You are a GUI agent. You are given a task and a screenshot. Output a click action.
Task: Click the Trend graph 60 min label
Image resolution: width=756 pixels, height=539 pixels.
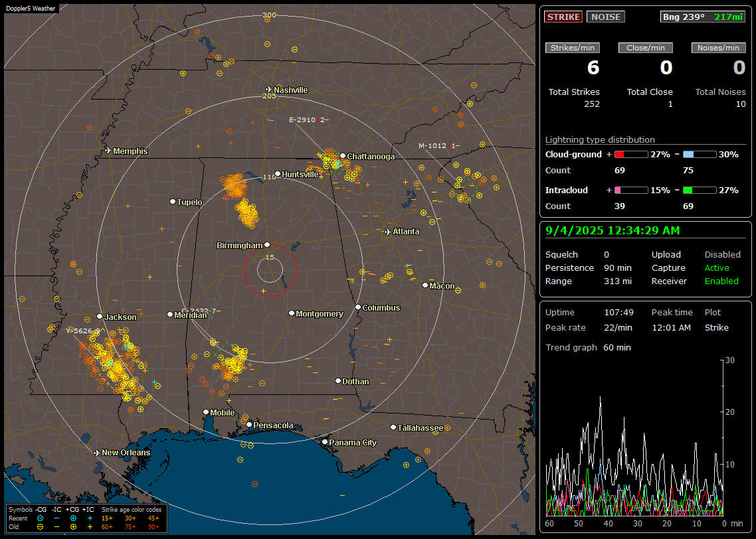tap(588, 348)
